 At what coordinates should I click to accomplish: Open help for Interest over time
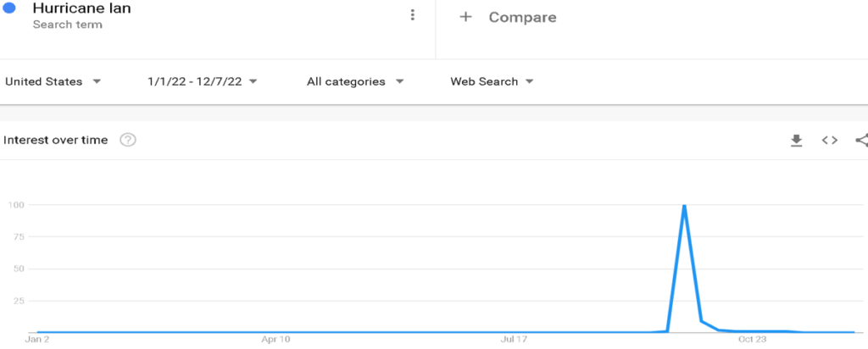(x=128, y=140)
